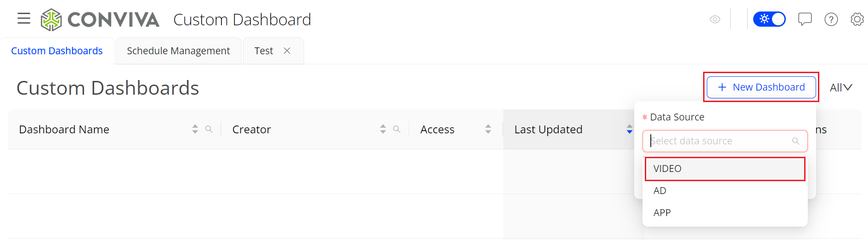
Task: Click the data source search magnifier
Action: [x=796, y=141]
